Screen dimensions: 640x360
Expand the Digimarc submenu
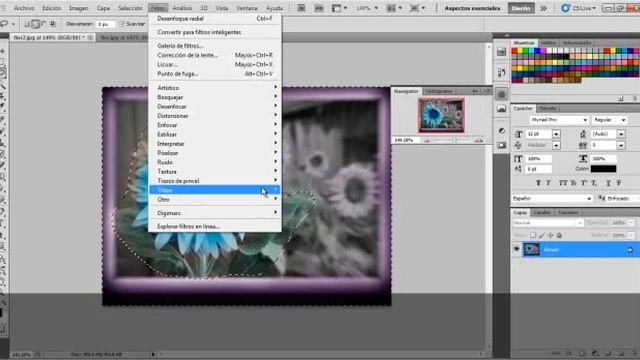(x=215, y=213)
